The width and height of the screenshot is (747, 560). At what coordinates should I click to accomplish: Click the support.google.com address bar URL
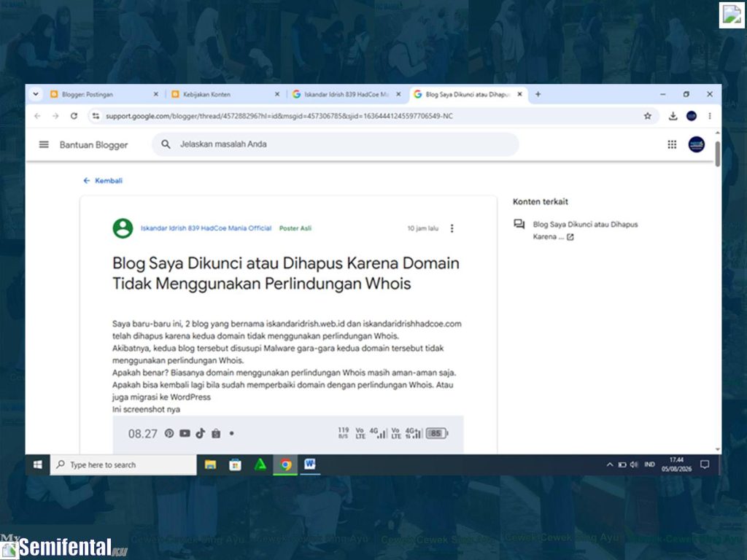coord(279,116)
